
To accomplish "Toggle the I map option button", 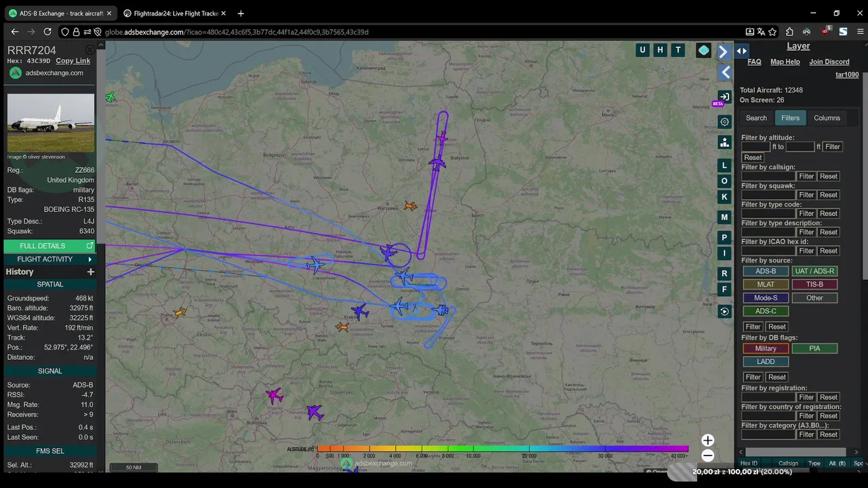I will tap(724, 253).
